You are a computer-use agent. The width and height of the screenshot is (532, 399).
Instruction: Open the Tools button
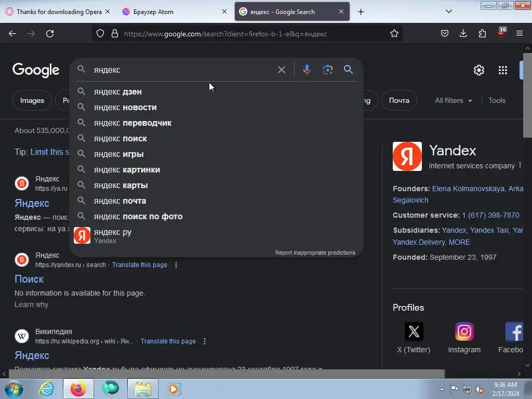click(497, 100)
